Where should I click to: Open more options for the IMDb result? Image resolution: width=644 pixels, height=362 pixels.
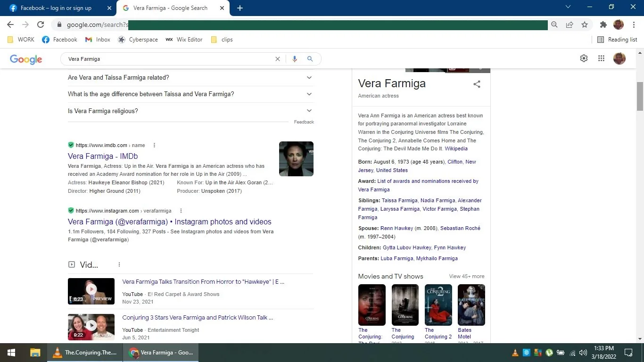coord(154,145)
